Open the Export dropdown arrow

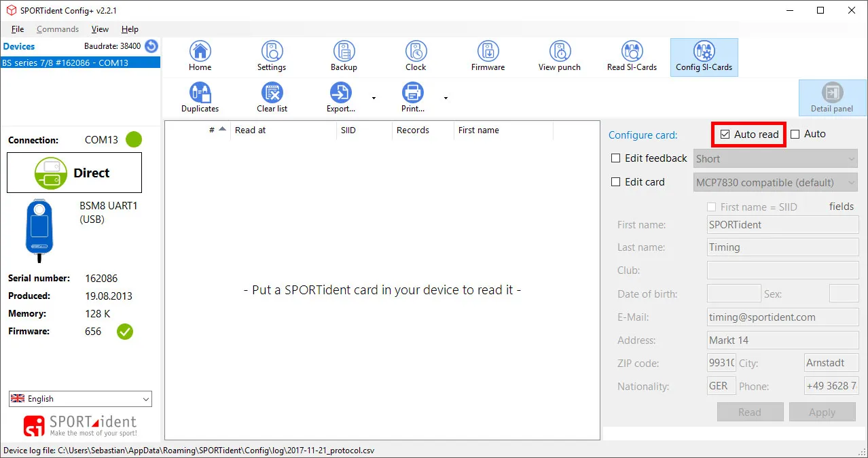[374, 99]
